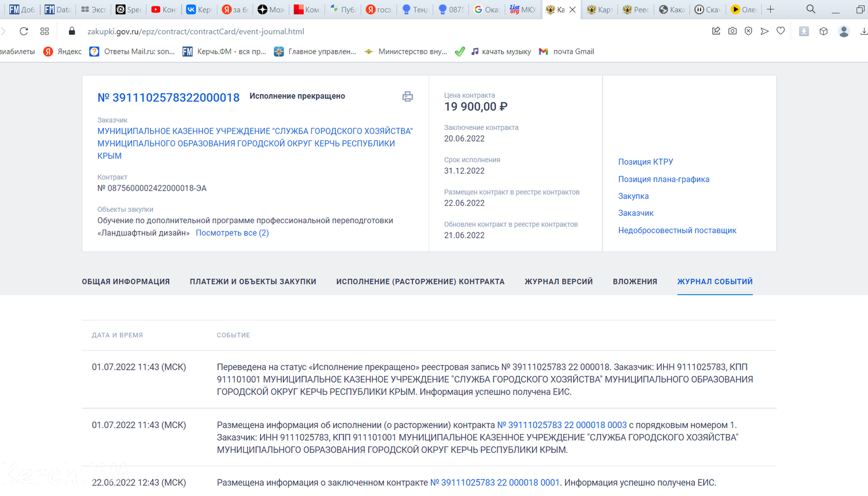Screen dimensions: 868x496
Task: Select the Вложения tab
Action: coord(635,282)
